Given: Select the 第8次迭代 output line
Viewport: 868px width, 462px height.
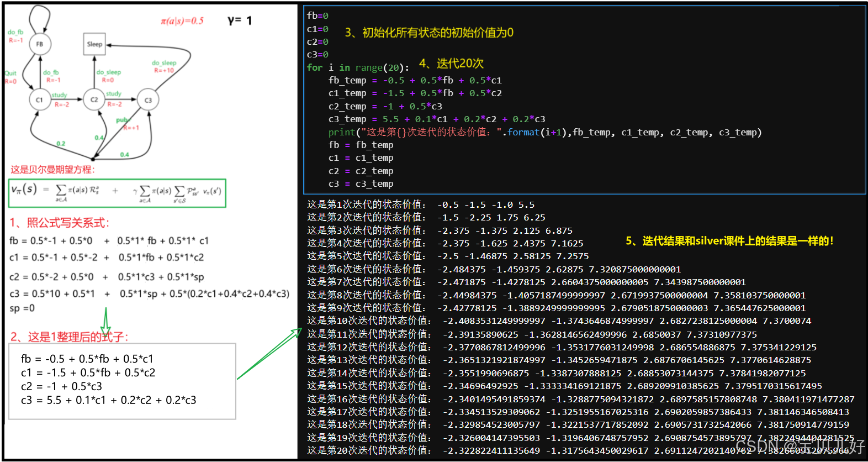Looking at the screenshot, I should (x=557, y=295).
